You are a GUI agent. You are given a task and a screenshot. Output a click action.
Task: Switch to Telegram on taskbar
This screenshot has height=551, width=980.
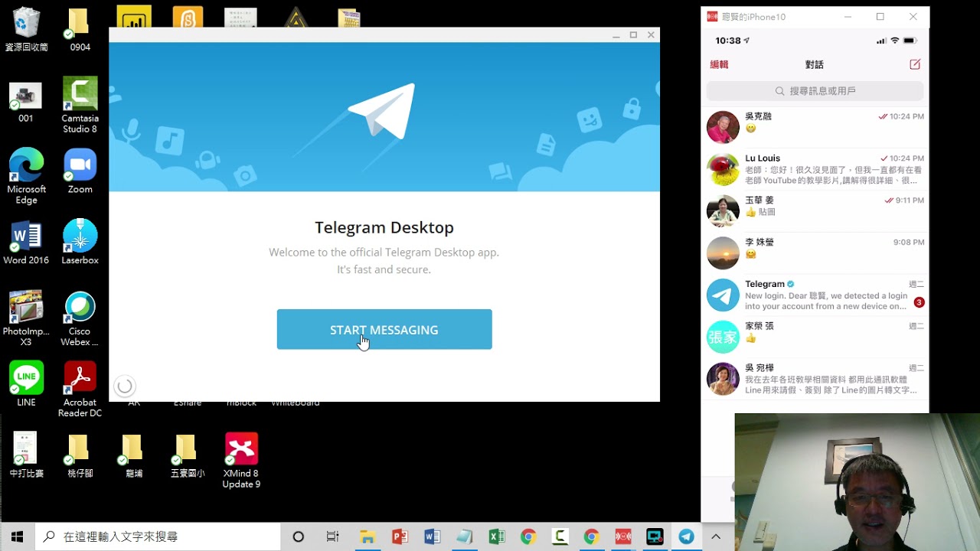coord(687,536)
